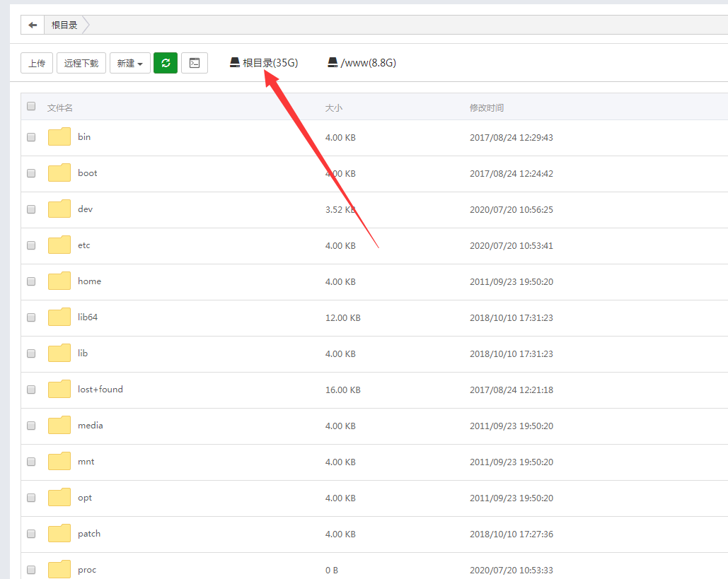The width and height of the screenshot is (728, 579).
Task: Open folder name link patch
Action: [89, 534]
